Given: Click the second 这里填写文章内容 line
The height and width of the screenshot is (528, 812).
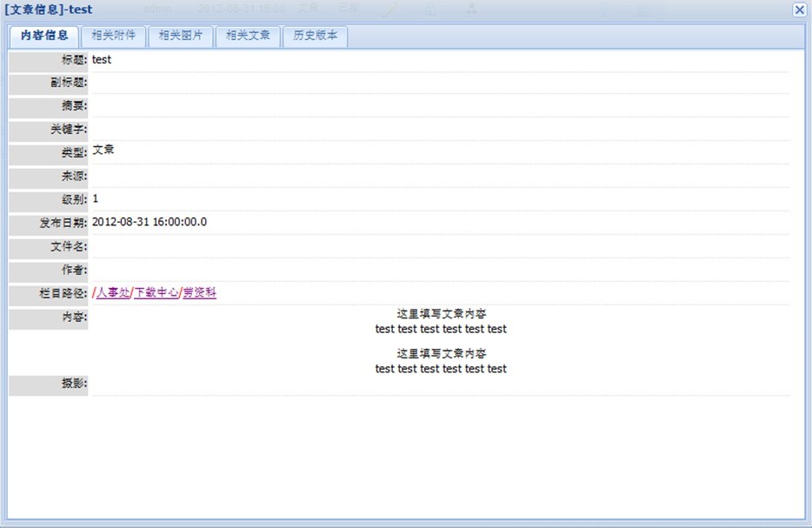Looking at the screenshot, I should coord(441,354).
